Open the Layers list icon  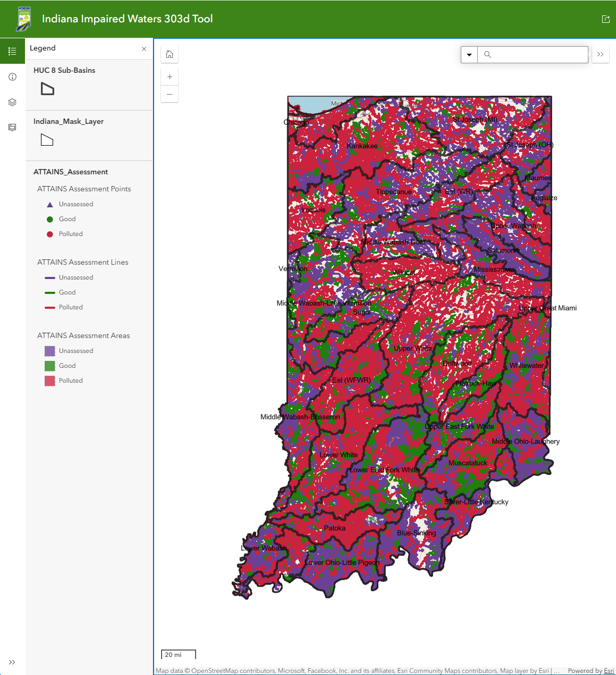[12, 103]
